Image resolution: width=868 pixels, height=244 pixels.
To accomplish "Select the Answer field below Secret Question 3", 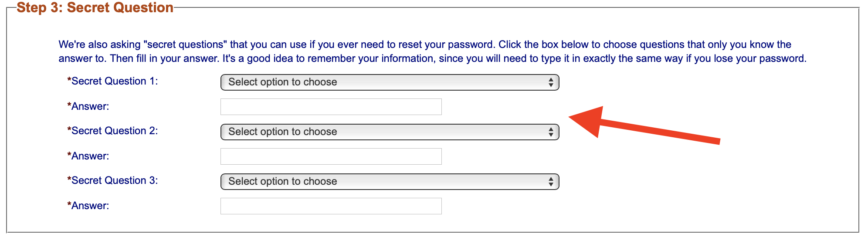I will (331, 206).
